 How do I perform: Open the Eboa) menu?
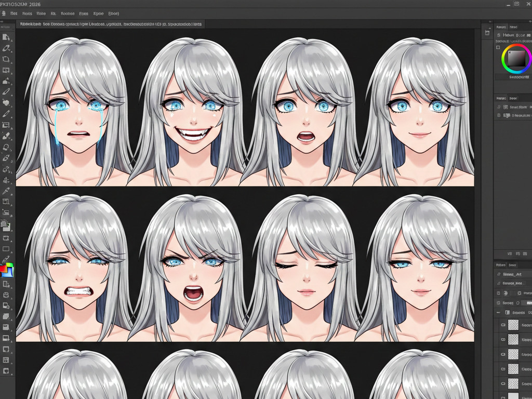pyautogui.click(x=114, y=14)
